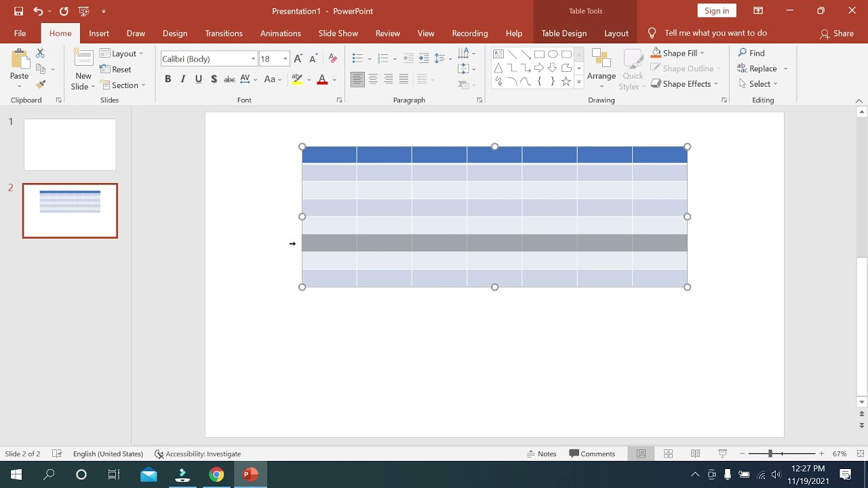Align text right
868x488 pixels.
click(389, 79)
